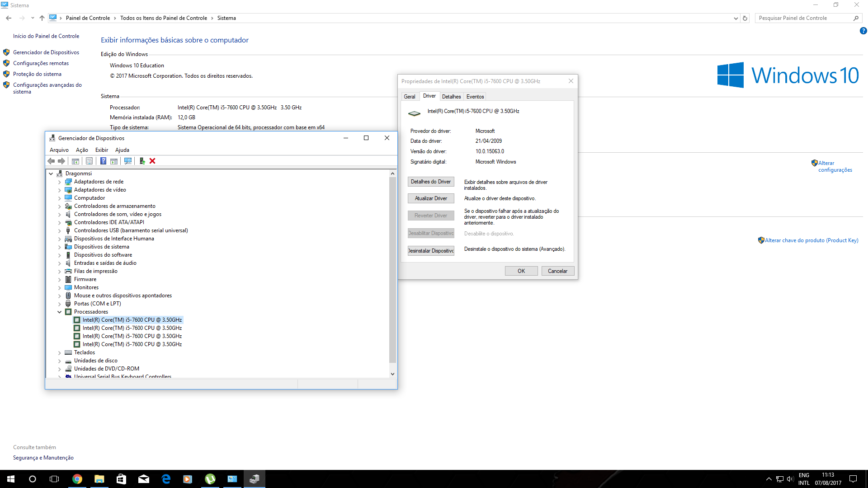Show hidden system tray icons

[x=769, y=479]
